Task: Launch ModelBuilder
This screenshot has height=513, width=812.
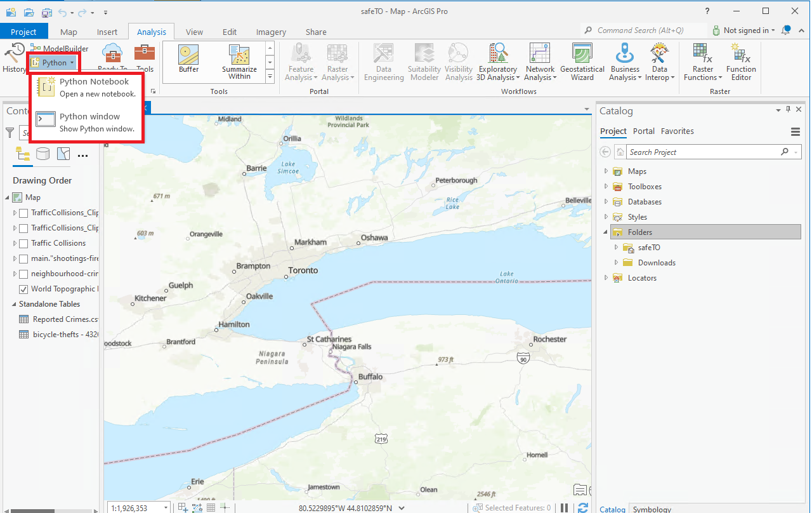Action: (59, 49)
